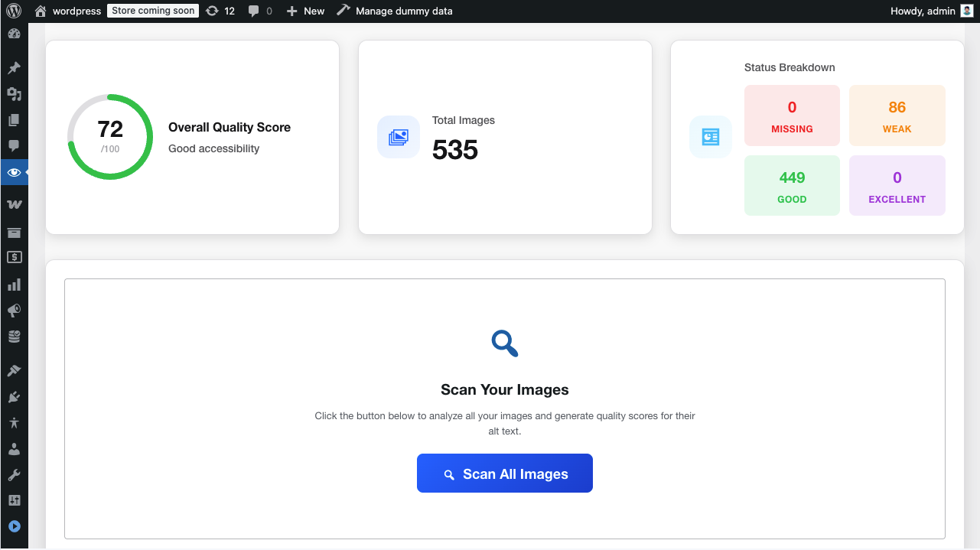The image size is (980, 550).
Task: Select the highlighted eye plugin icon
Action: coord(15,173)
